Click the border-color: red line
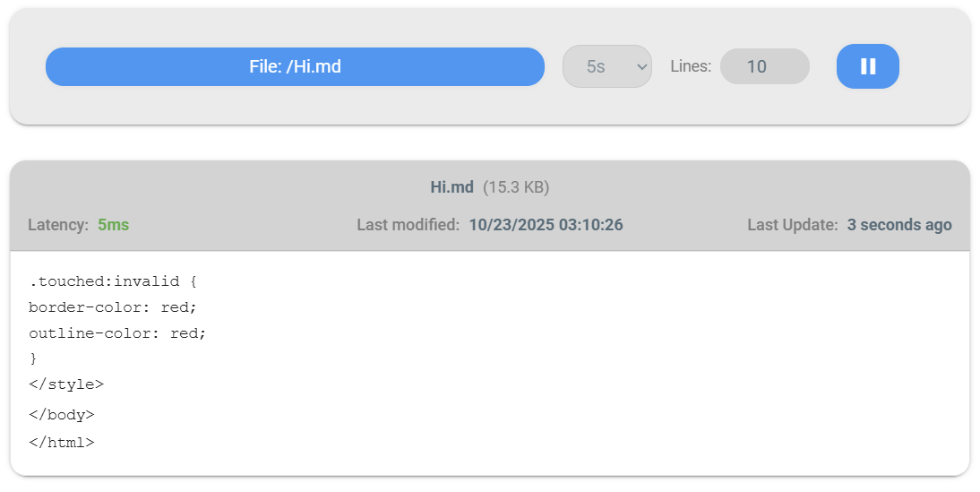 [x=112, y=307]
